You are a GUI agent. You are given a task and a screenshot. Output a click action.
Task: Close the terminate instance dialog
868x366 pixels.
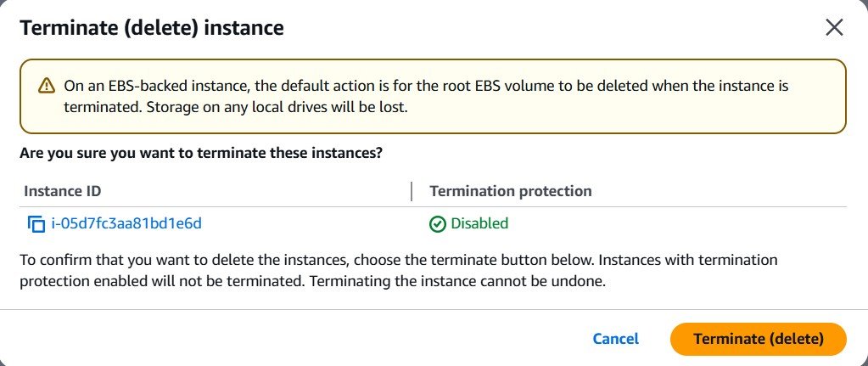(834, 27)
